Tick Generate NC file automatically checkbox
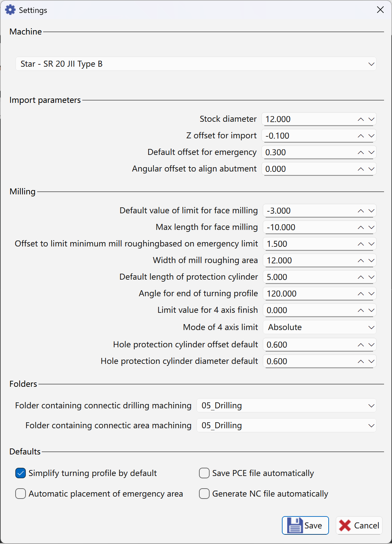This screenshot has height=544, width=392. [x=204, y=494]
